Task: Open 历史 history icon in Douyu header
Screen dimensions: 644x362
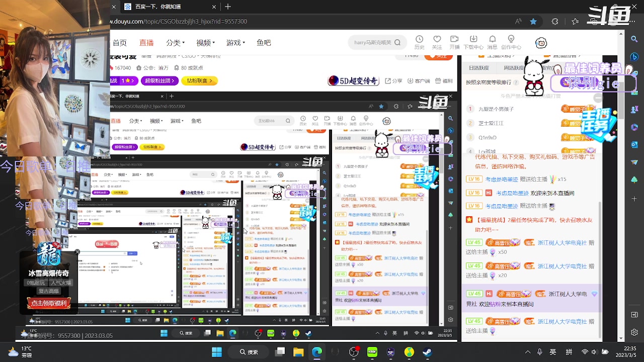Action: pyautogui.click(x=419, y=42)
